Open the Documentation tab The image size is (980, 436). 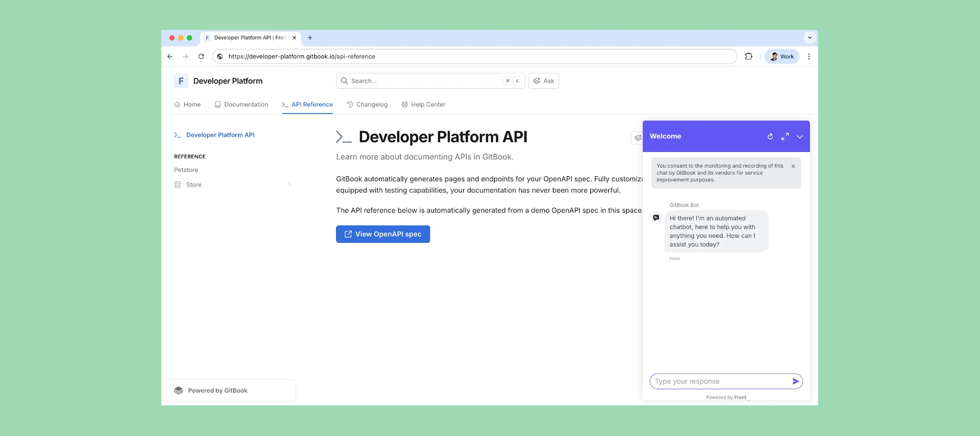[241, 104]
